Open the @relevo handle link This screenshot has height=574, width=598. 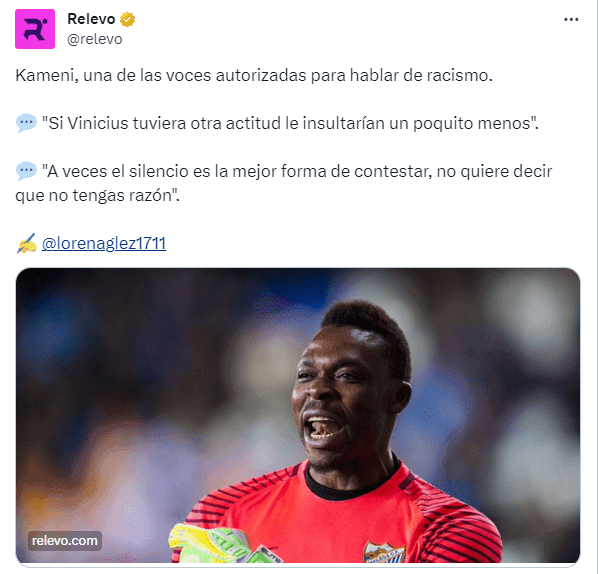click(95, 39)
